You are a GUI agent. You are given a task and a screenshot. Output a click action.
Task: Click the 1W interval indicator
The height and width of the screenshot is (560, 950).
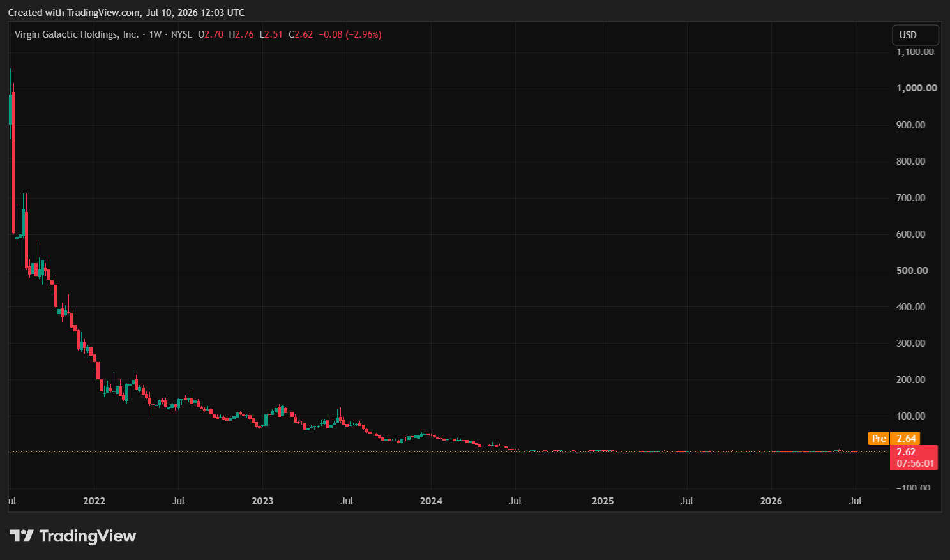(155, 34)
